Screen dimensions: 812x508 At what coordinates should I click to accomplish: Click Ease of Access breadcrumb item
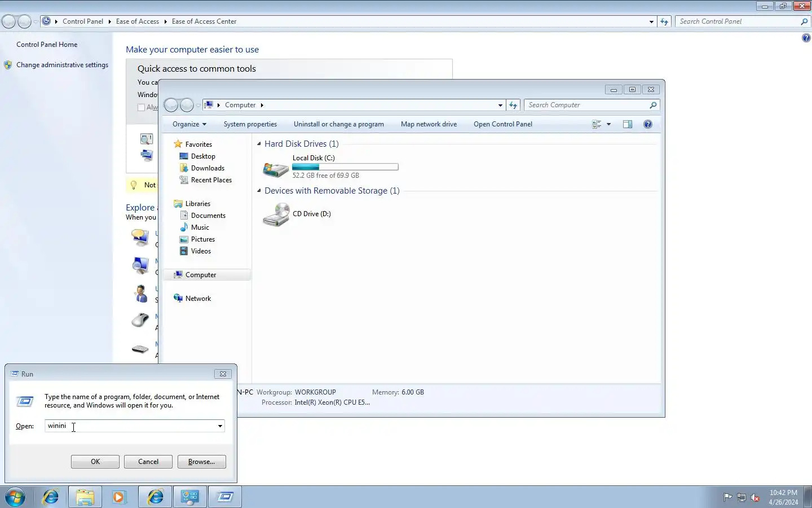[138, 21]
